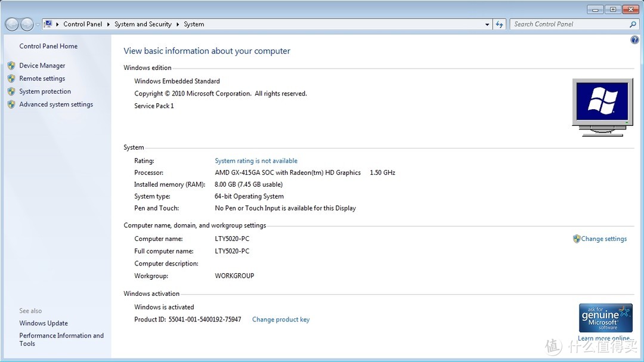Open Advanced system settings

pos(56,104)
